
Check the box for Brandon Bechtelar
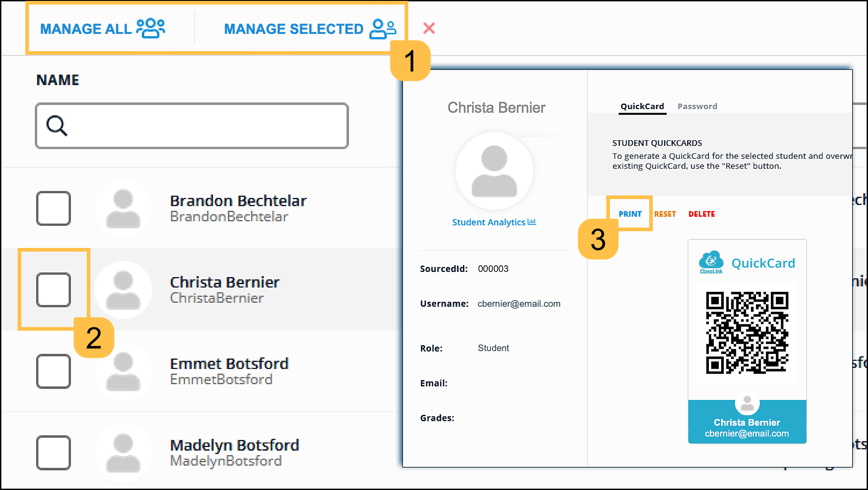(x=53, y=209)
